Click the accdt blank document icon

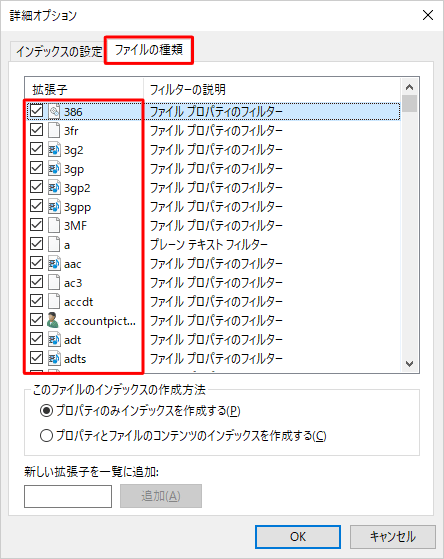(54, 302)
